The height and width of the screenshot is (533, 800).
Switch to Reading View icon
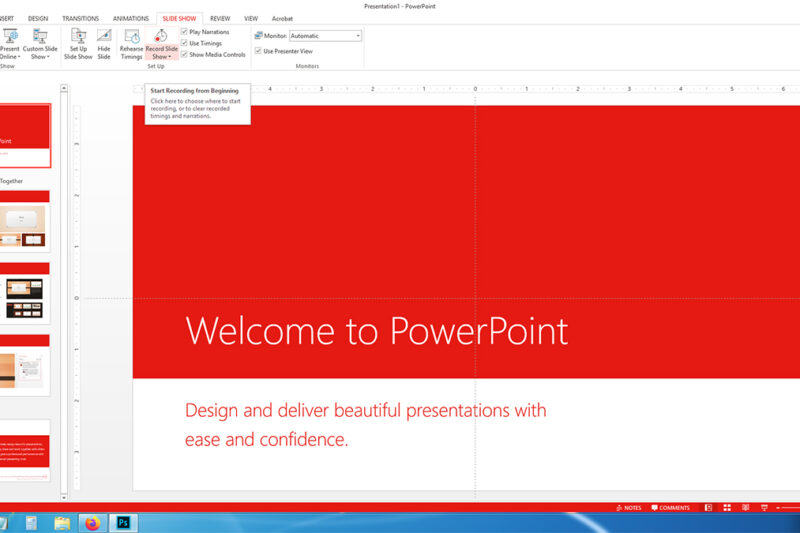(x=745, y=507)
